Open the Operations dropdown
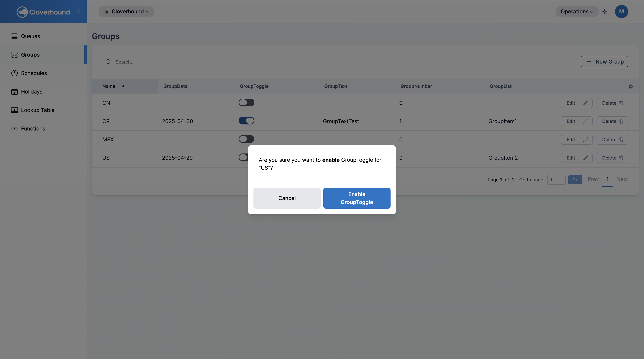The height and width of the screenshot is (359, 644). (x=577, y=12)
